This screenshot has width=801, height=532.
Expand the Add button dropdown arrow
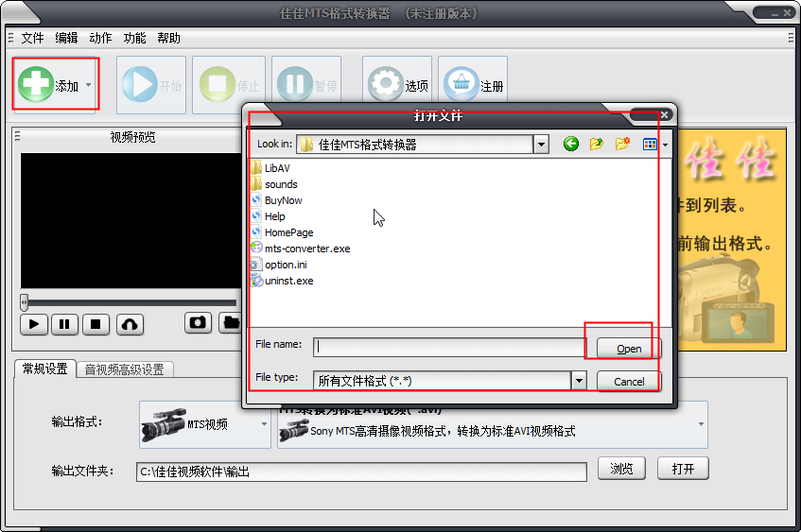click(x=88, y=85)
